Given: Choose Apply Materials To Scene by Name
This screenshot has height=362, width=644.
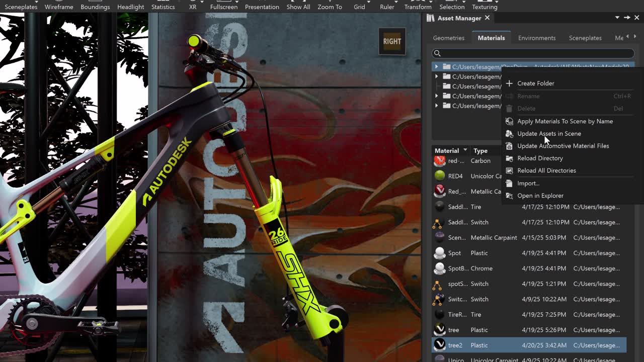Looking at the screenshot, I should pos(565,121).
